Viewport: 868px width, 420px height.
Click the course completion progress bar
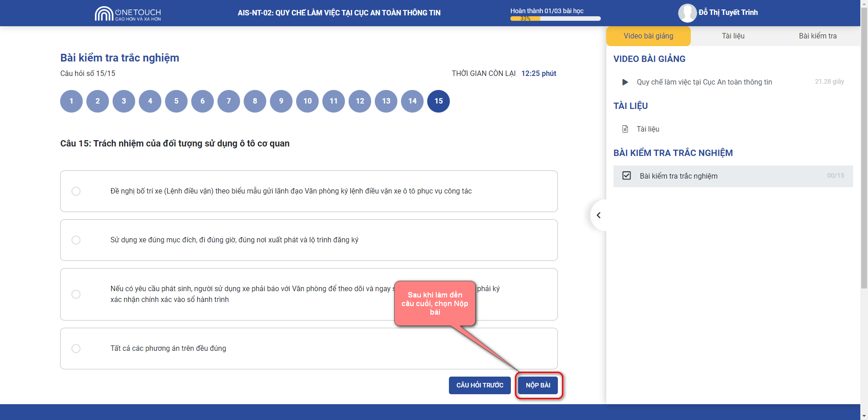(555, 19)
